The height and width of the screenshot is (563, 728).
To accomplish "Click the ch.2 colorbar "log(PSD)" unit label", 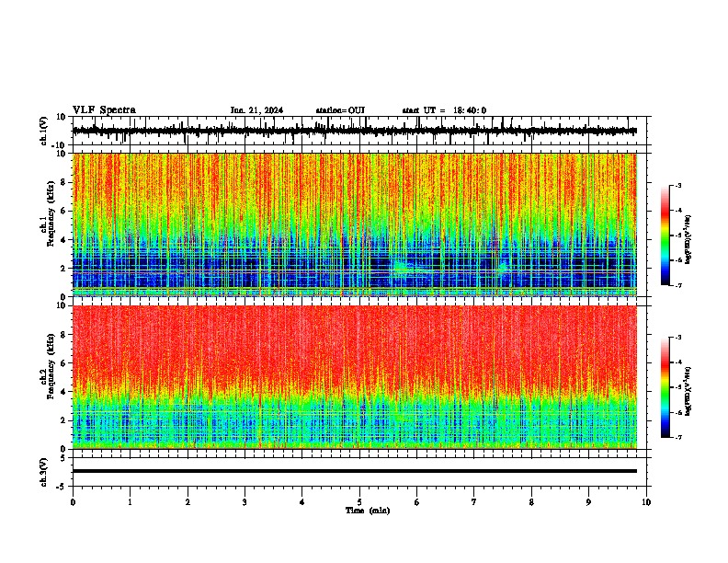I will [688, 391].
